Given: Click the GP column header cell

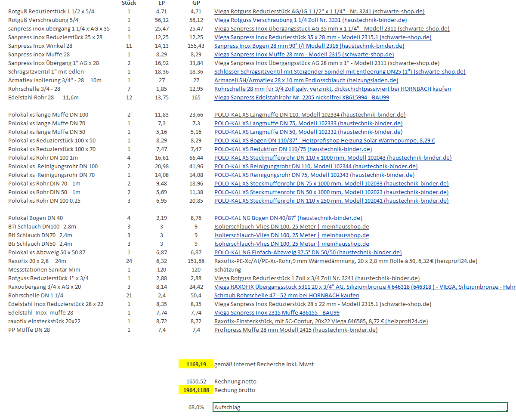Looking at the screenshot, I should coord(196,3).
